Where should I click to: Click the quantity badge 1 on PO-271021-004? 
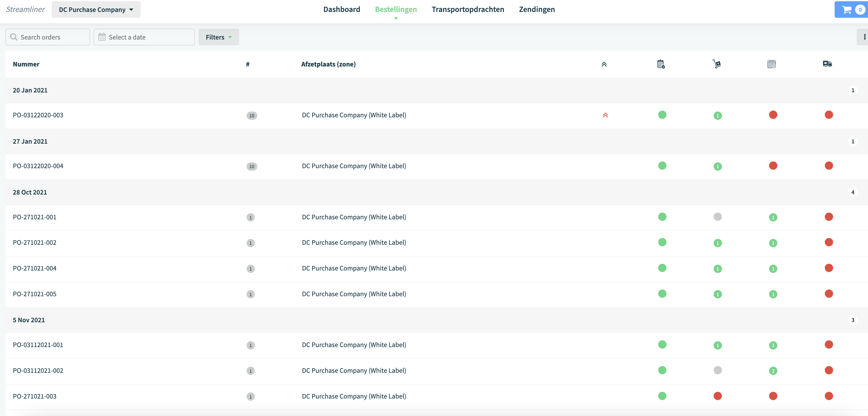250,269
